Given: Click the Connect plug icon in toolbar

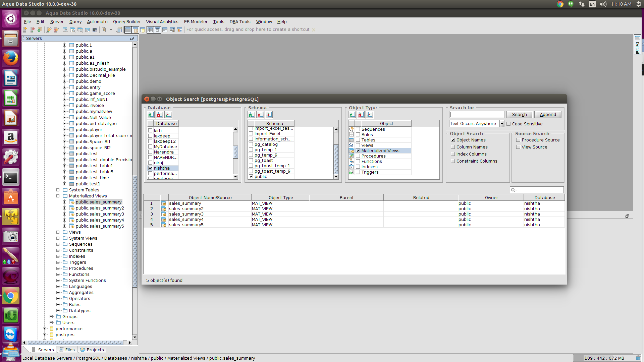Looking at the screenshot, I should [49, 30].
